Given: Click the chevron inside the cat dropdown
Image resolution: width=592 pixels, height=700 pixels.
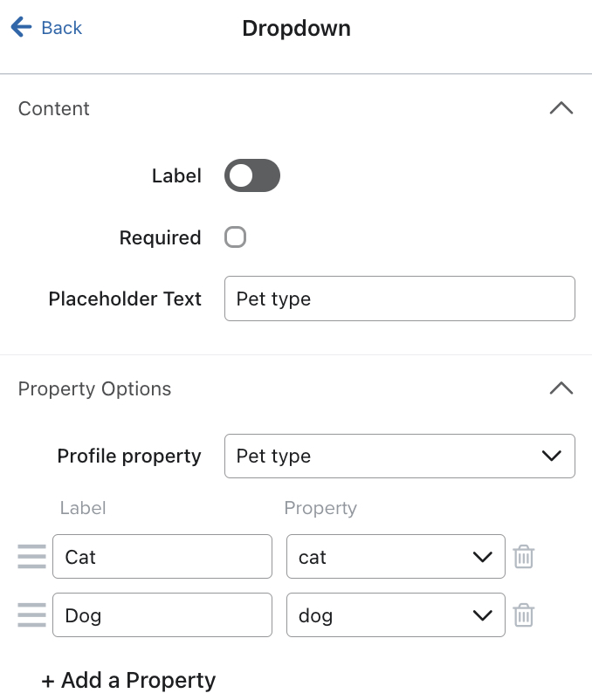Looking at the screenshot, I should (483, 556).
